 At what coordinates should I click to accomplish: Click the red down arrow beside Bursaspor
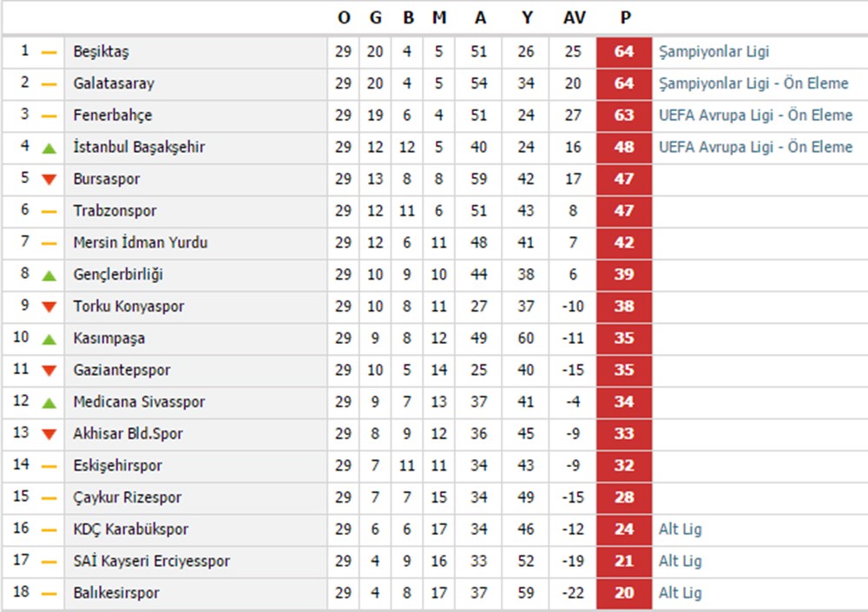pyautogui.click(x=49, y=180)
